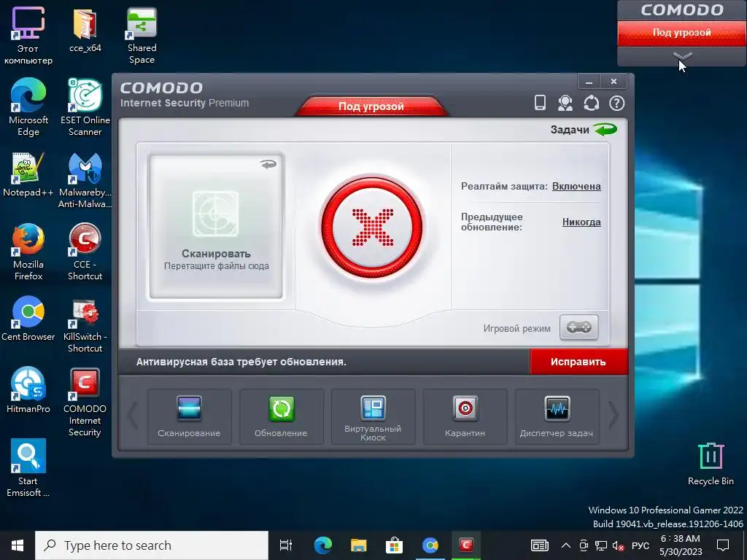Select the Shared Space desktop icon
This screenshot has height=560, width=747.
[142, 36]
